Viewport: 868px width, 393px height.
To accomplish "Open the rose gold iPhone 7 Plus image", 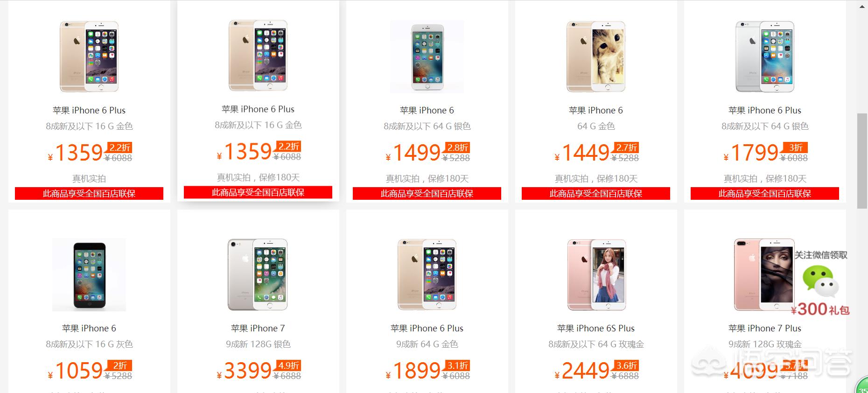I will pos(764,274).
